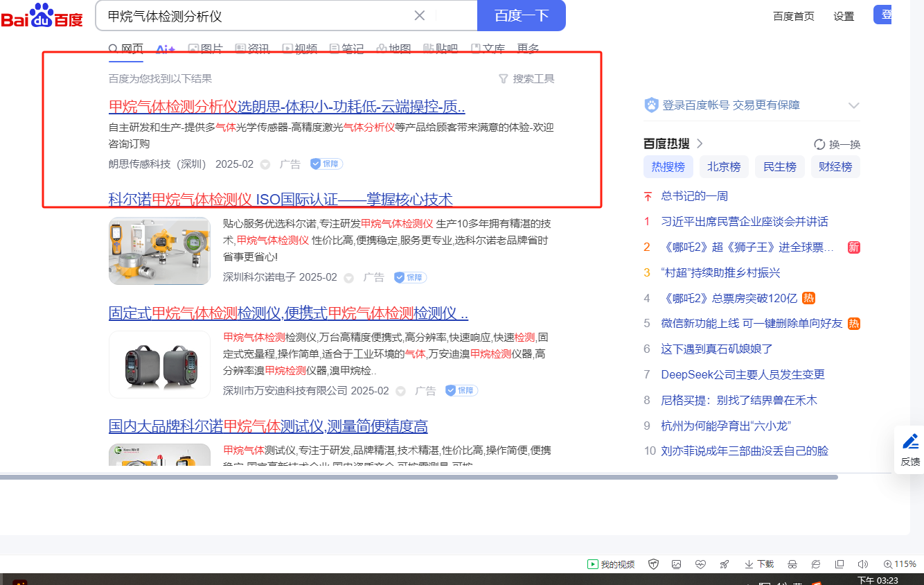Open hot search 微信新功能上线 可一键删除单向好友
The image size is (924, 585).
[x=752, y=324]
